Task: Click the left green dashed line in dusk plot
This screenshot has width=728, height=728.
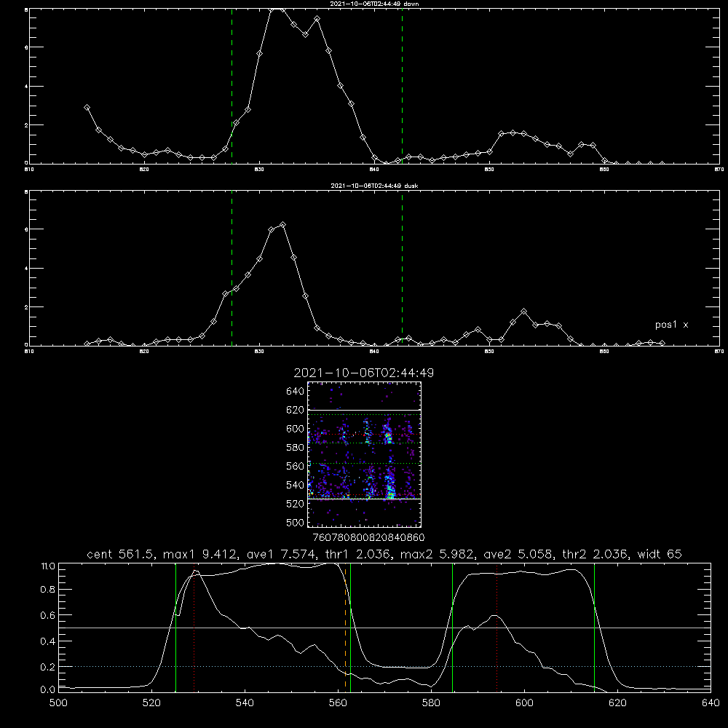Action: point(232,268)
